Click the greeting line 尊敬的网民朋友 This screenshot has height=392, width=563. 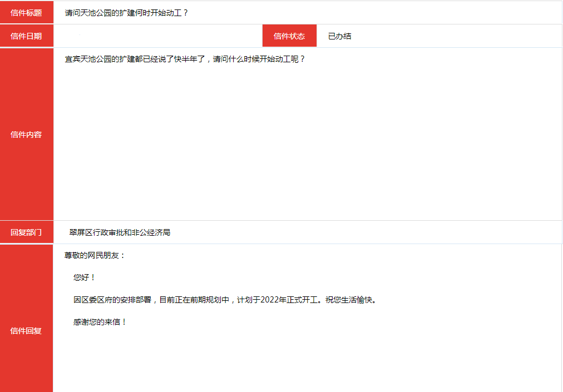click(95, 255)
